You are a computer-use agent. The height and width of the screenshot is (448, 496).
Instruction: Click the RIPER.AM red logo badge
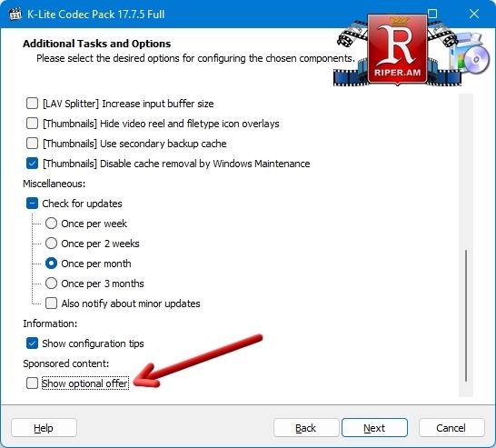[x=397, y=49]
